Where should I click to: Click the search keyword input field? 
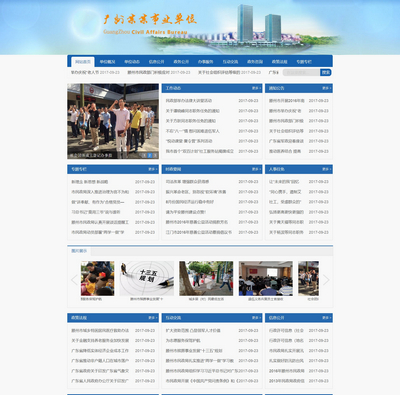301,72
